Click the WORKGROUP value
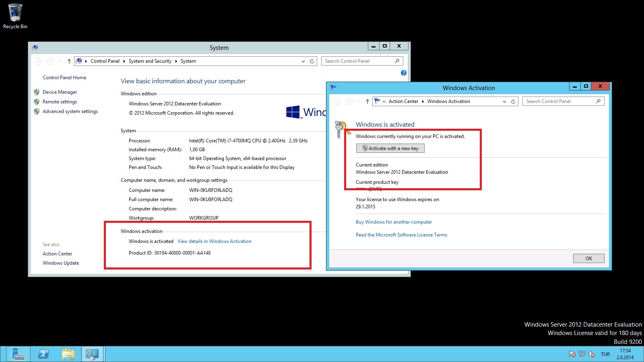This screenshot has height=362, width=644. point(204,218)
